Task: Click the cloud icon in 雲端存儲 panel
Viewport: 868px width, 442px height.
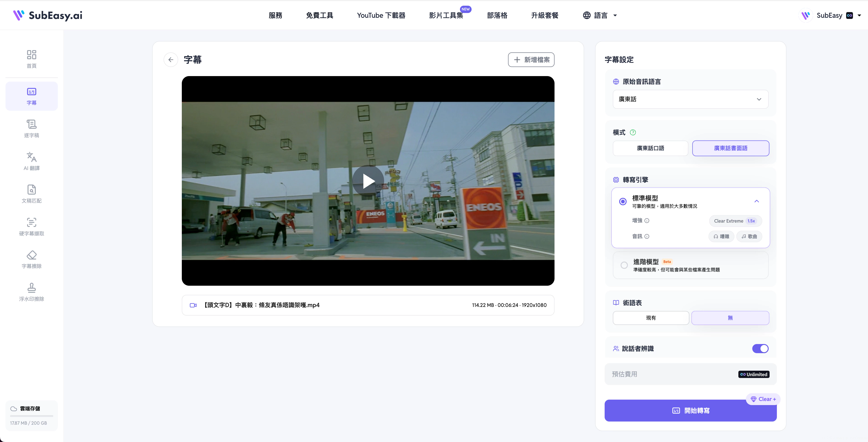Action: 13,409
